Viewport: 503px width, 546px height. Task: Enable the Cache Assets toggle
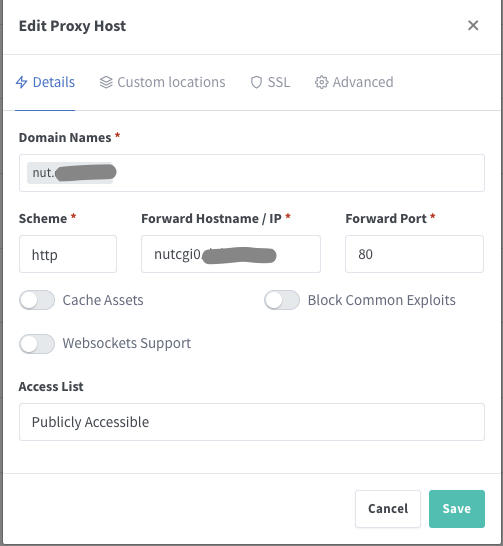coord(37,300)
